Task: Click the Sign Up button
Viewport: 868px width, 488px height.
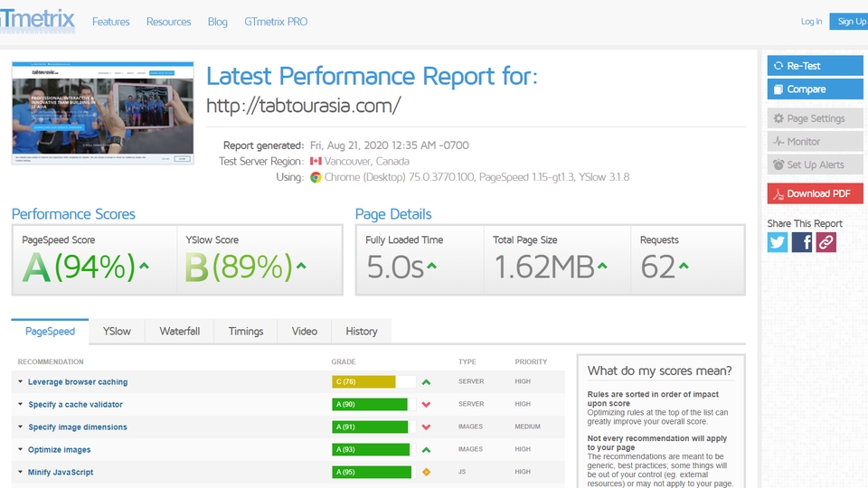Action: click(851, 22)
